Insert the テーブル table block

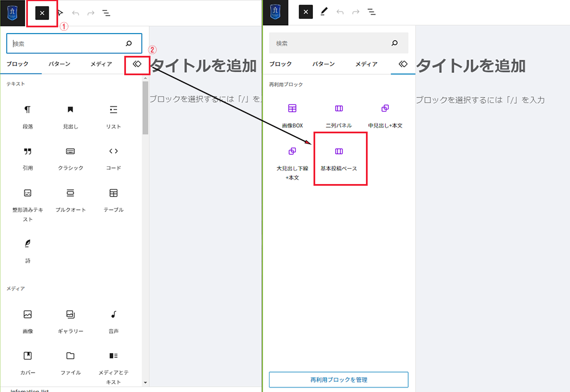113,200
